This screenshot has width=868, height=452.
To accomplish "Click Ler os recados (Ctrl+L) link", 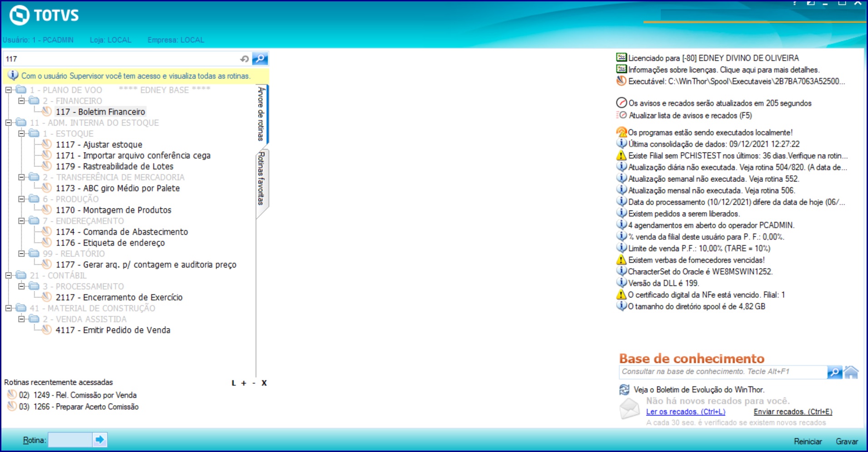I will [x=685, y=412].
